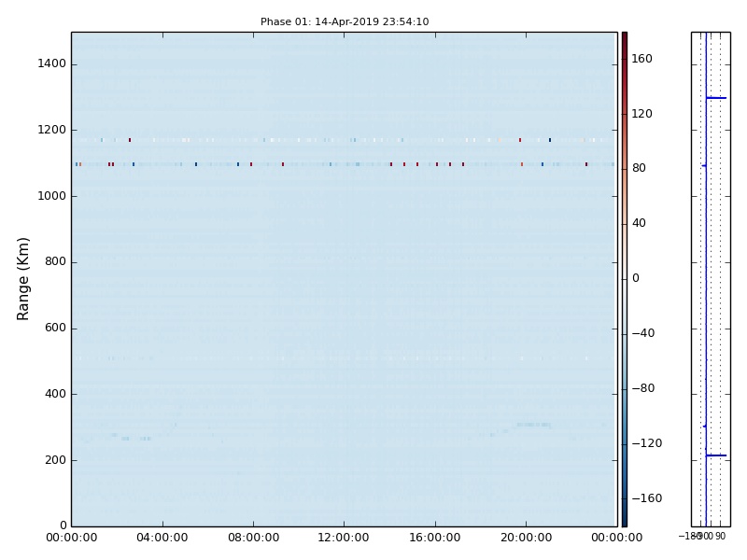Click the 12:00:00 time axis label

(344, 538)
